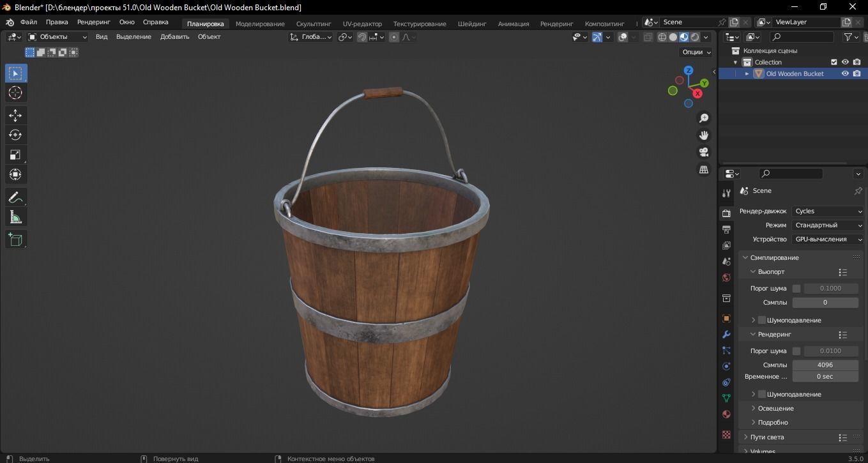Open the device GPU-вычисления dropdown
868x463 pixels.
click(828, 239)
